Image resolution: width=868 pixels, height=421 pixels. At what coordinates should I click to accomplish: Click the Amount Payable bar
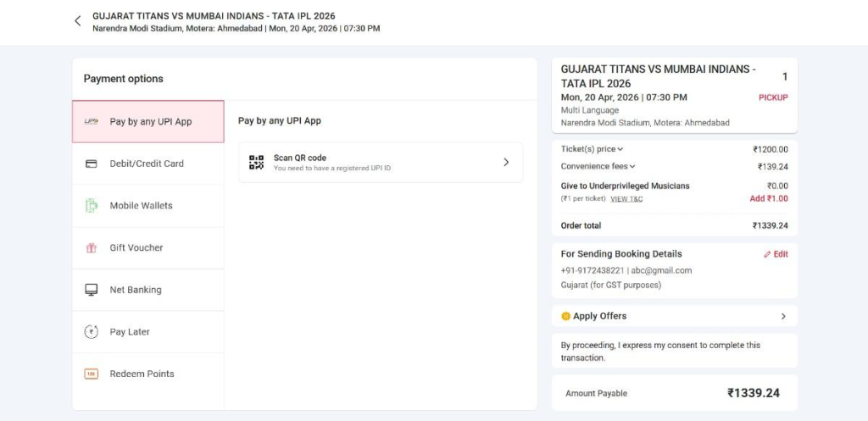(x=674, y=393)
